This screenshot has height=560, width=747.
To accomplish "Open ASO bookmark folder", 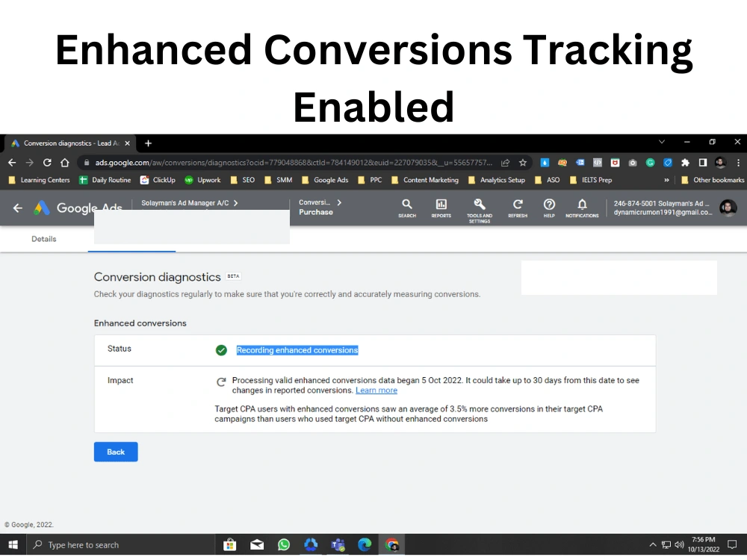I will [547, 180].
